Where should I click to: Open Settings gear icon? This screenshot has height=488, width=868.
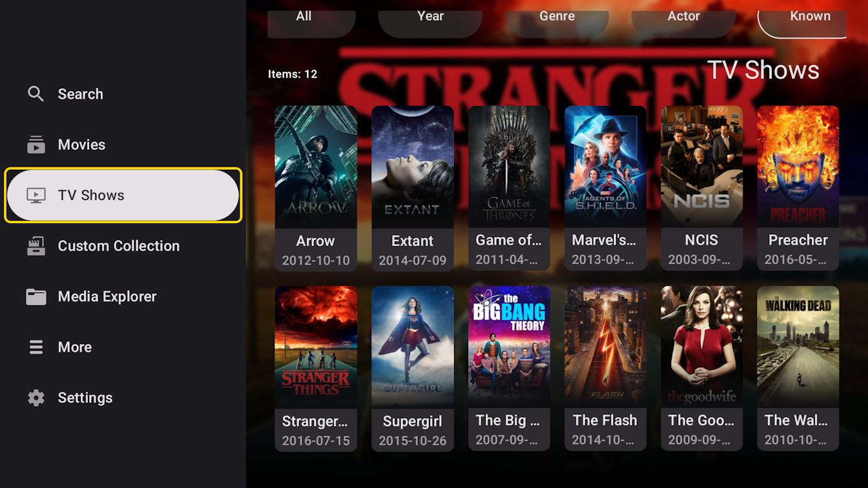pos(36,398)
